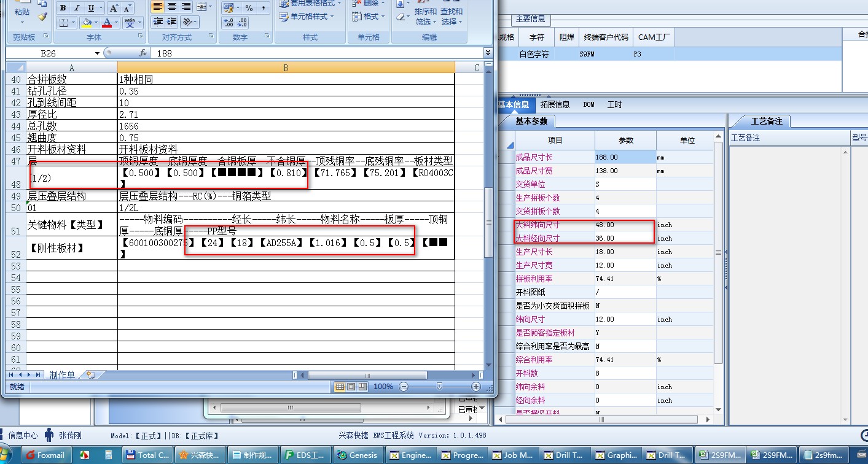Click the 成品尺寸长 value field 188.00

coord(625,157)
